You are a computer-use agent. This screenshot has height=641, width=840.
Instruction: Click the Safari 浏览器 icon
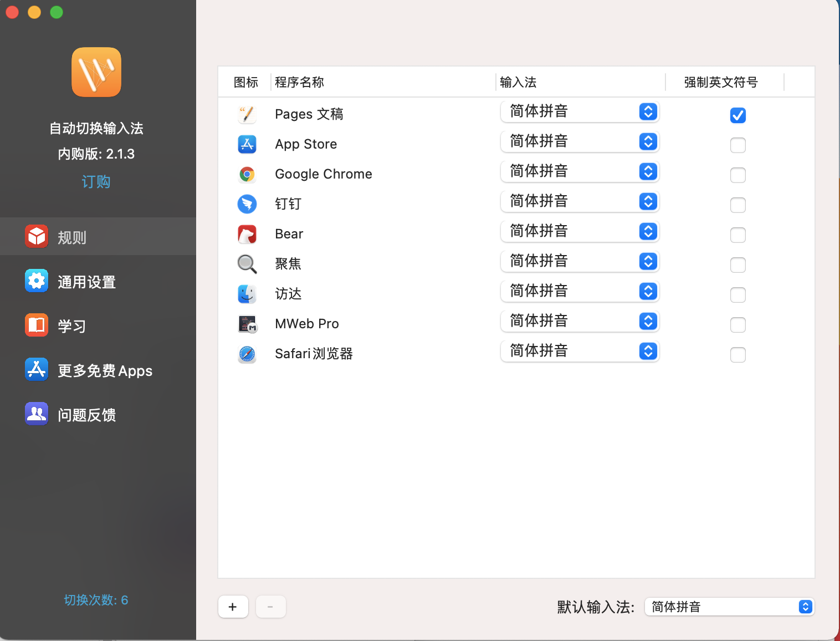click(247, 354)
